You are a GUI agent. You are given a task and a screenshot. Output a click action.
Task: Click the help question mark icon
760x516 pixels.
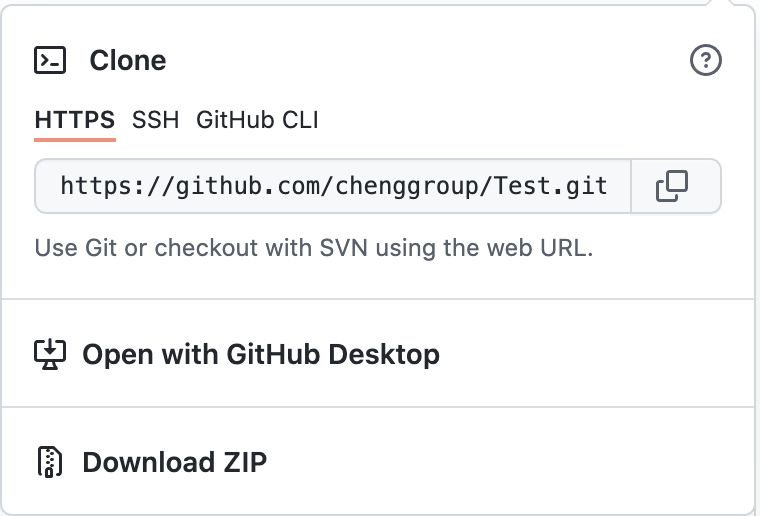pos(706,61)
